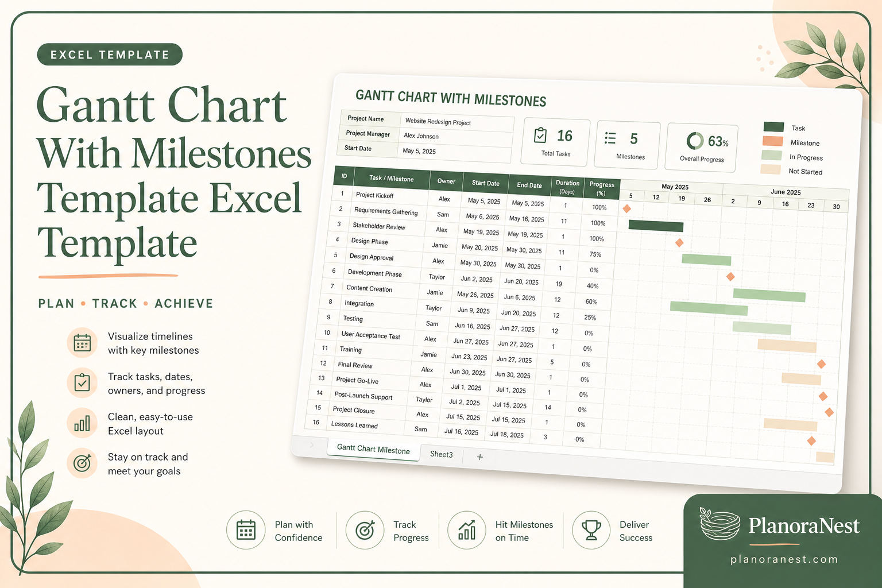Click the PlanoraNest brand name
This screenshot has height=588, width=882.
(x=803, y=525)
